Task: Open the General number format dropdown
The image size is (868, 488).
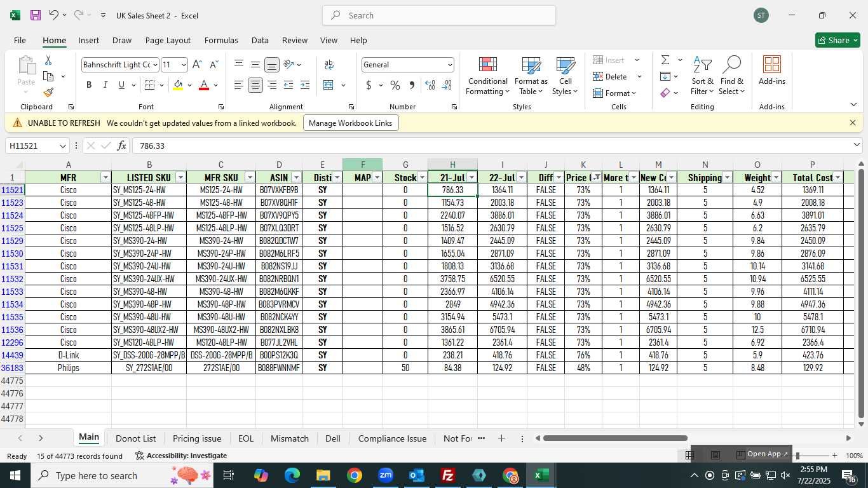Action: point(450,65)
